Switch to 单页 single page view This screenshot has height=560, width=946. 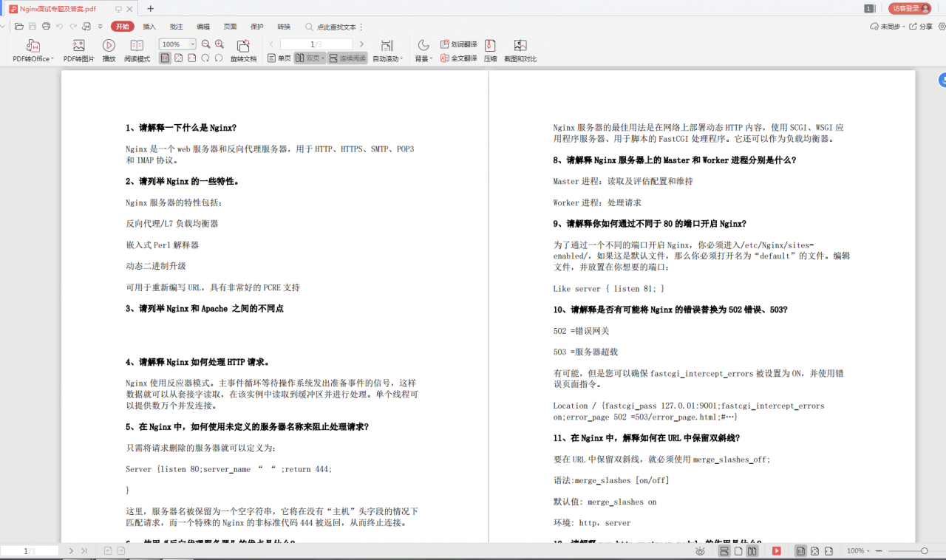(x=279, y=58)
